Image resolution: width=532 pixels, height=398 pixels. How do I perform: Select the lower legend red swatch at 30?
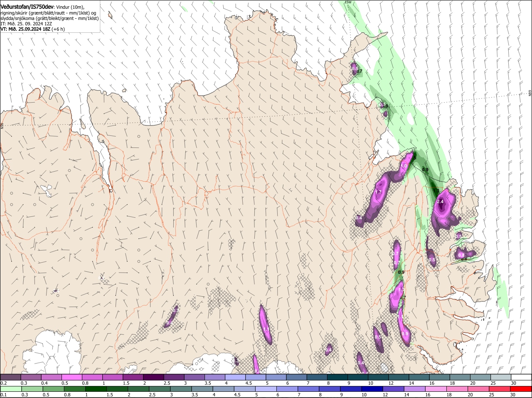pyautogui.click(x=522, y=389)
